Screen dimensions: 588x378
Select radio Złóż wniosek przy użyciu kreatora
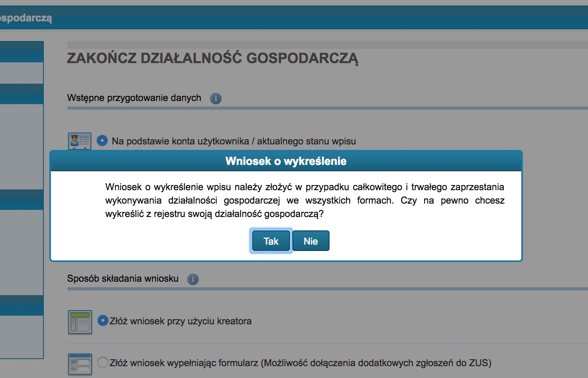[x=103, y=320]
